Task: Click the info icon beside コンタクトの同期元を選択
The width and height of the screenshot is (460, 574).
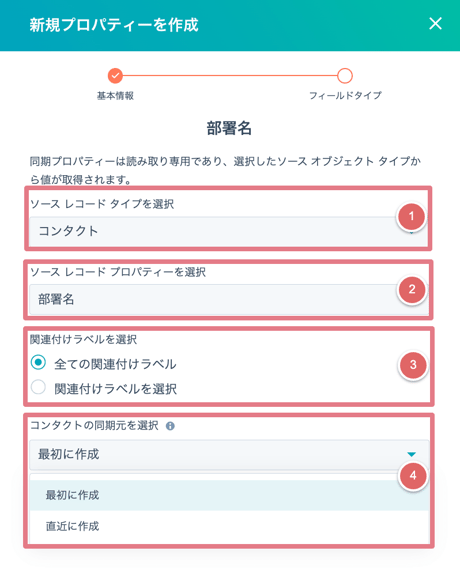Action: (x=170, y=426)
